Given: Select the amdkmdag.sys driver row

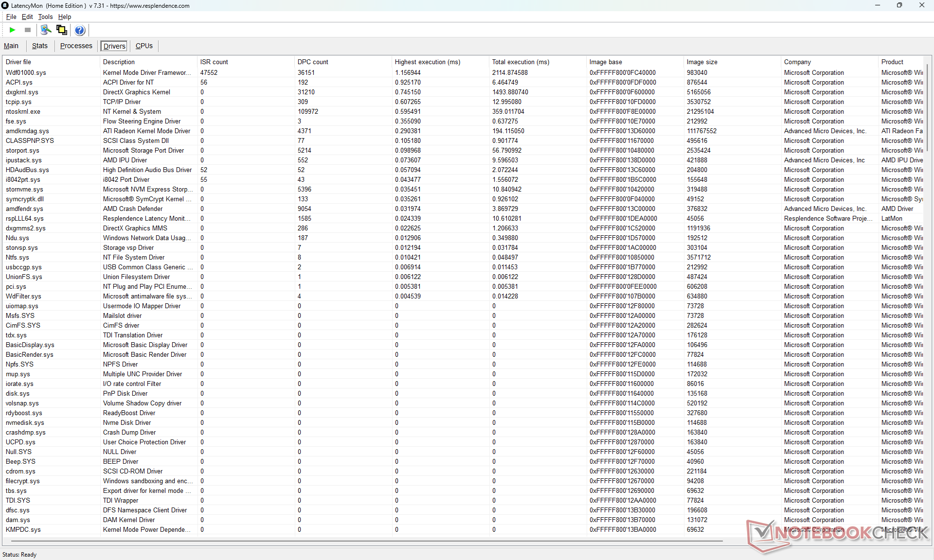Looking at the screenshot, I should 27,131.
